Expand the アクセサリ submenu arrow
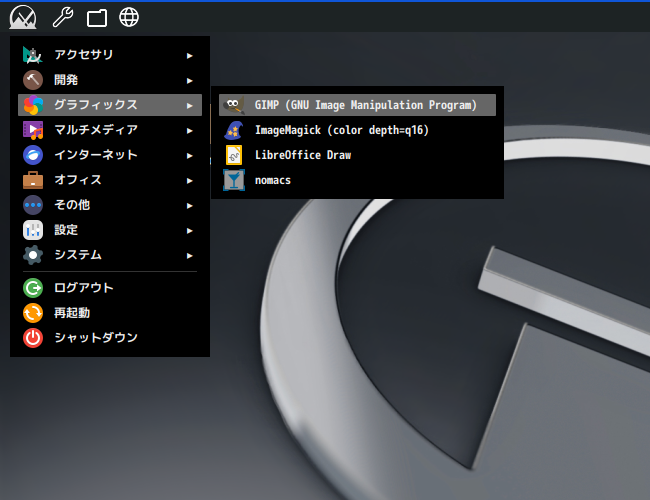 189,55
